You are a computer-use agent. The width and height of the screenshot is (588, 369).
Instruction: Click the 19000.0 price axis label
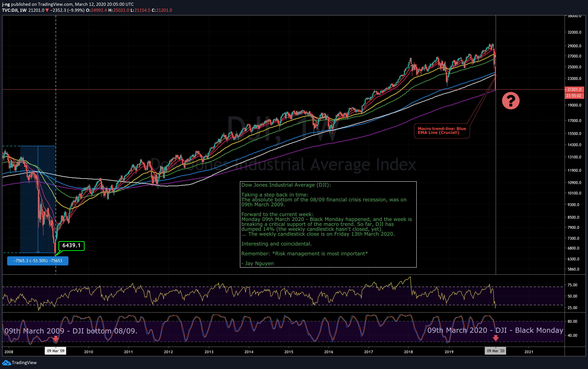(574, 105)
